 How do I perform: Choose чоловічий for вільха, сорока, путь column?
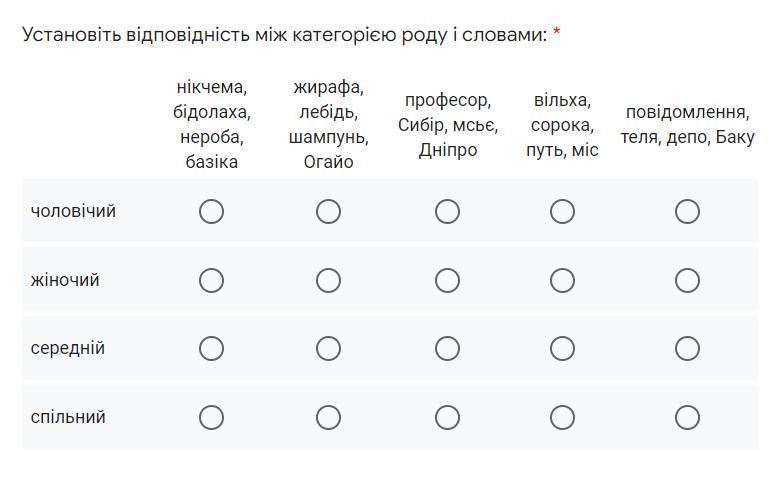pos(562,212)
